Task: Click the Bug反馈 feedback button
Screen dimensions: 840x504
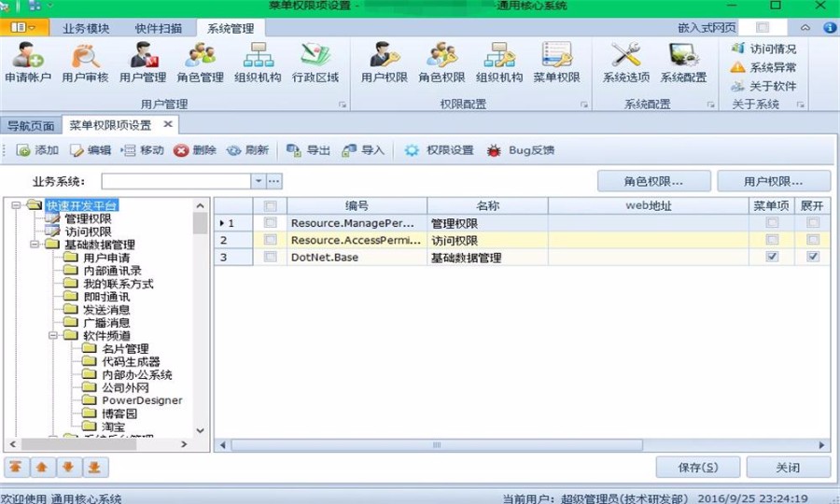Action: coord(520,150)
